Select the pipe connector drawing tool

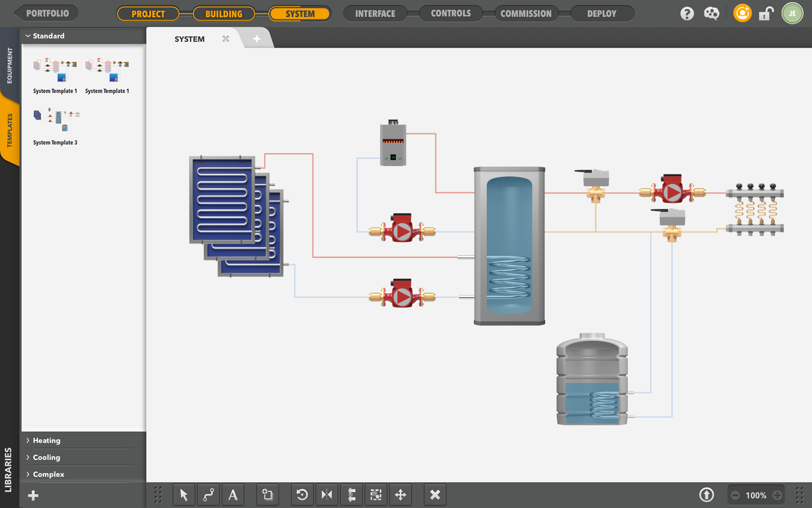(208, 495)
